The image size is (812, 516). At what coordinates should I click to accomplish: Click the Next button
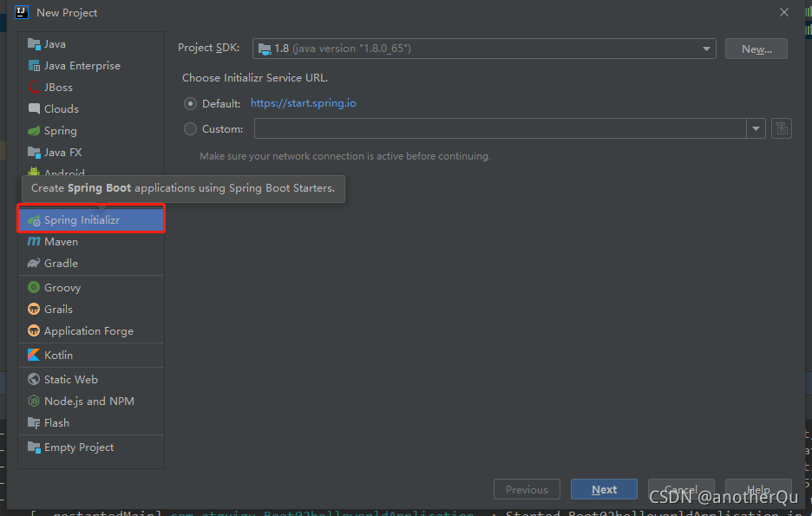[604, 490]
